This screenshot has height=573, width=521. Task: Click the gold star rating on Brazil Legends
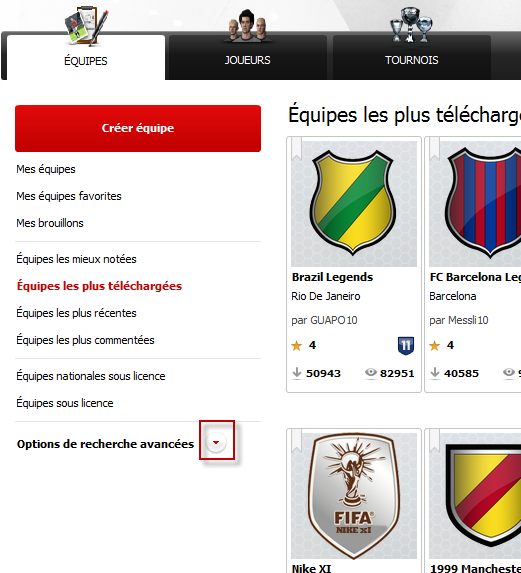tap(297, 345)
